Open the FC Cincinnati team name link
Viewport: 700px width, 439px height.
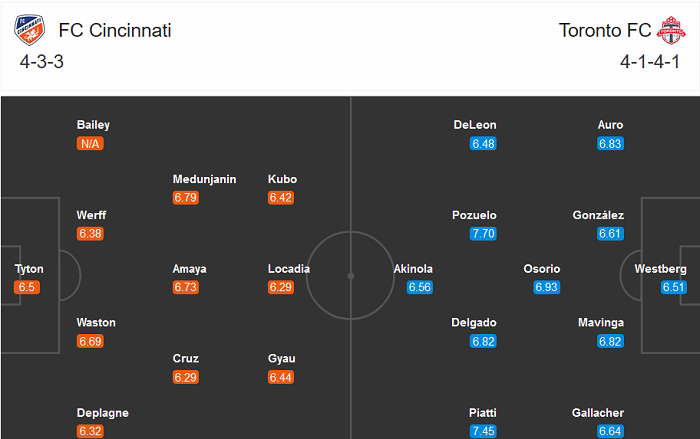[115, 30]
